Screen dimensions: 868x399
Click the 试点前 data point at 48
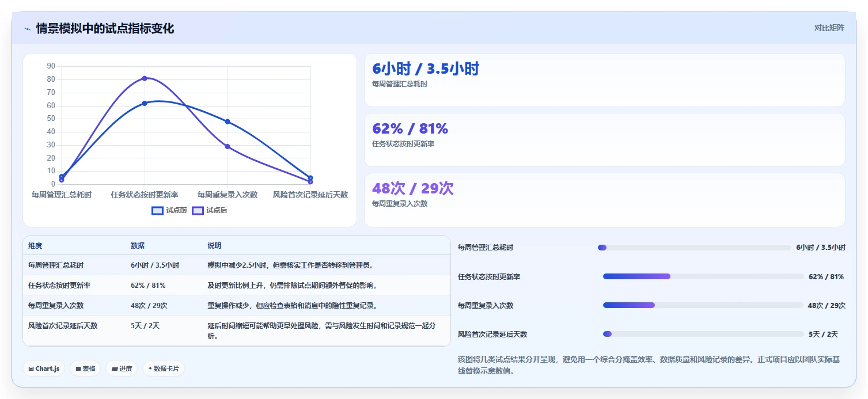pyautogui.click(x=228, y=121)
